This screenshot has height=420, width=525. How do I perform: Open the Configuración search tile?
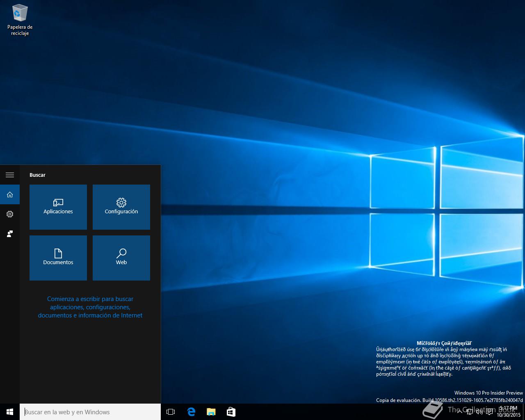(x=121, y=207)
